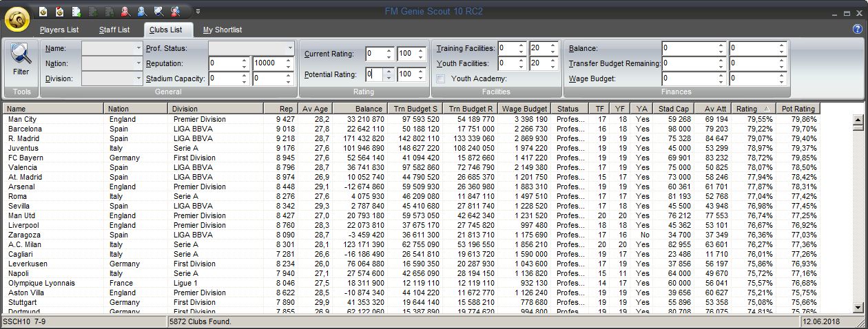This screenshot has width=868, height=329.
Task: Open the quick access toolbar customize arrow
Action: (x=198, y=11)
